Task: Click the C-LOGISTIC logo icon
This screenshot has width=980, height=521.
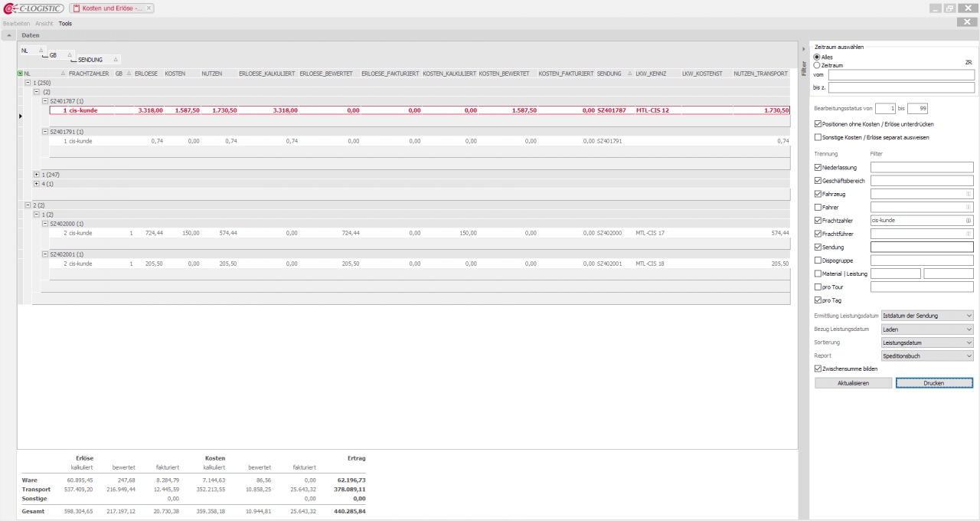Action: pos(34,8)
